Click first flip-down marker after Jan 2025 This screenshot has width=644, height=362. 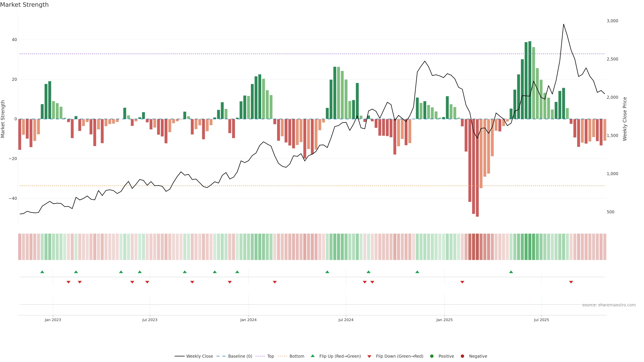pyautogui.click(x=462, y=282)
